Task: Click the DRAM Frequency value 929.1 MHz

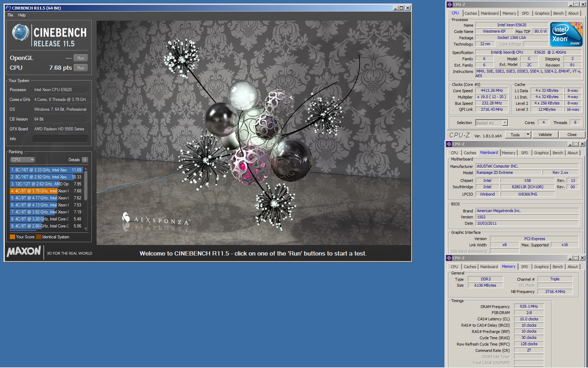Action: pos(528,306)
